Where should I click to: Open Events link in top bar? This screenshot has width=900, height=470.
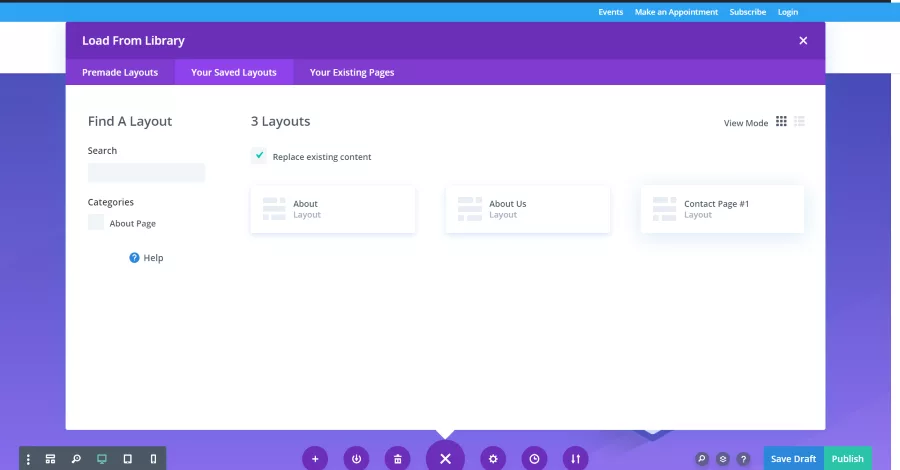click(x=610, y=12)
